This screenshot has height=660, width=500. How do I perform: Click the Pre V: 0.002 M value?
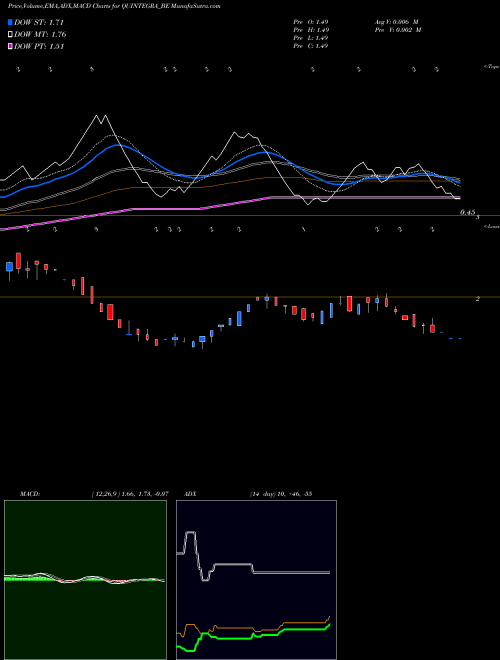tap(398, 30)
